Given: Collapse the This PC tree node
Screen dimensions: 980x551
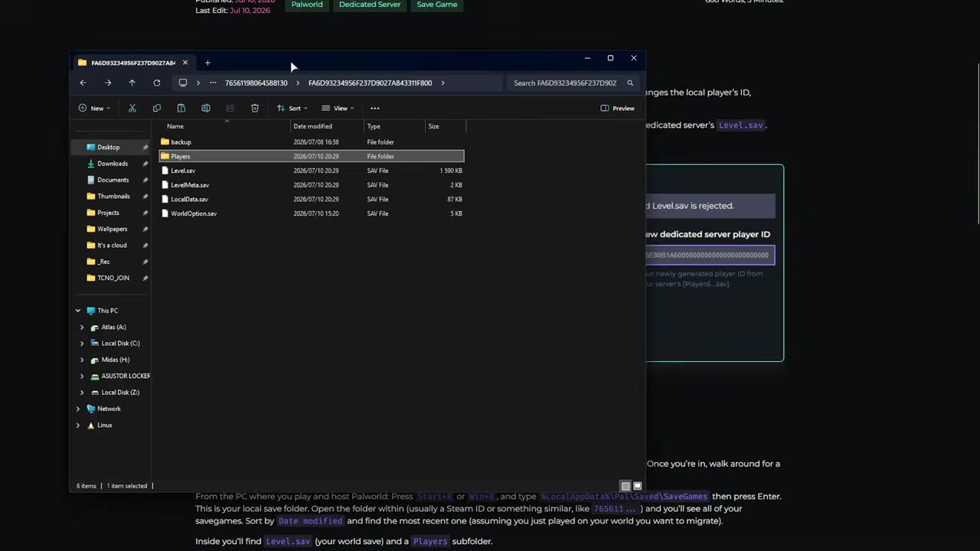Looking at the screenshot, I should coord(77,311).
